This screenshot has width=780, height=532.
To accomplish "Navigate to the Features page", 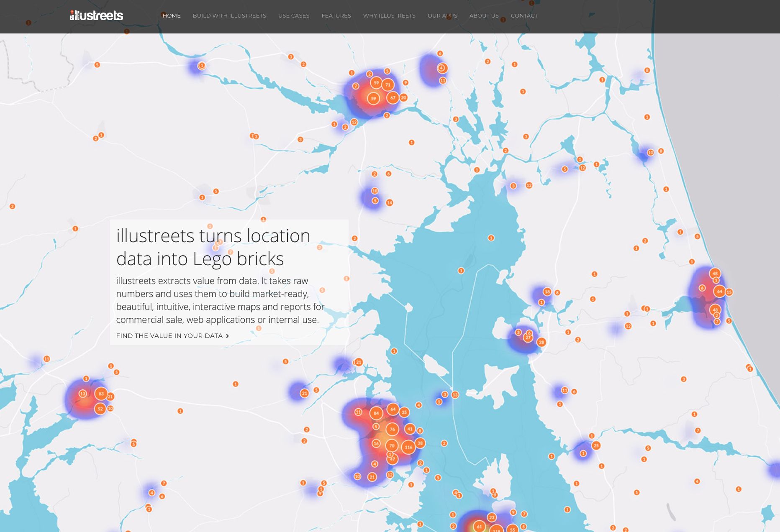I will coord(336,15).
